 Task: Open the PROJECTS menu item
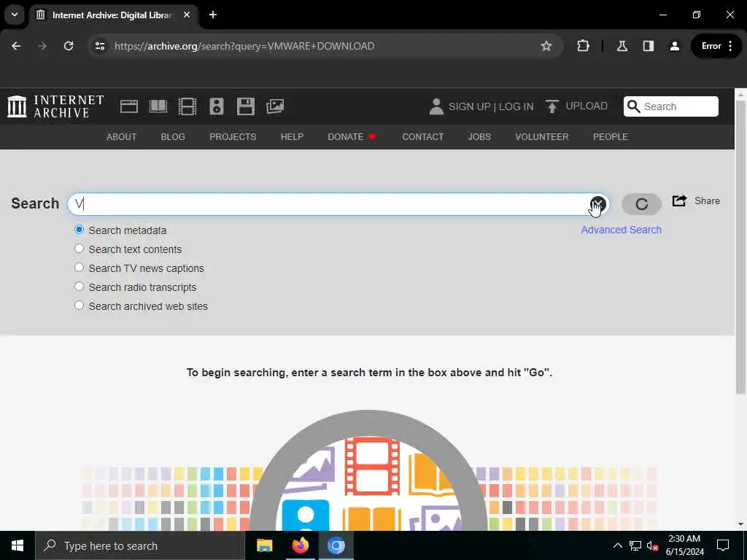(x=233, y=136)
